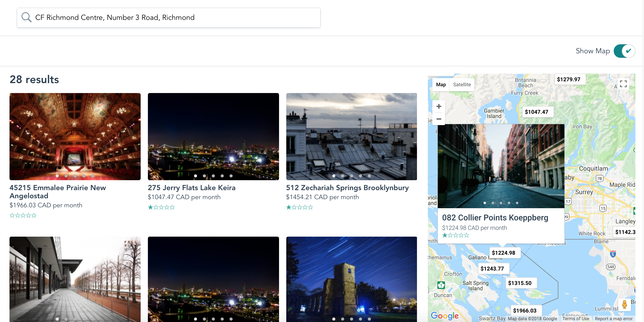
Task: Click the Google logo on map
Action: (445, 315)
